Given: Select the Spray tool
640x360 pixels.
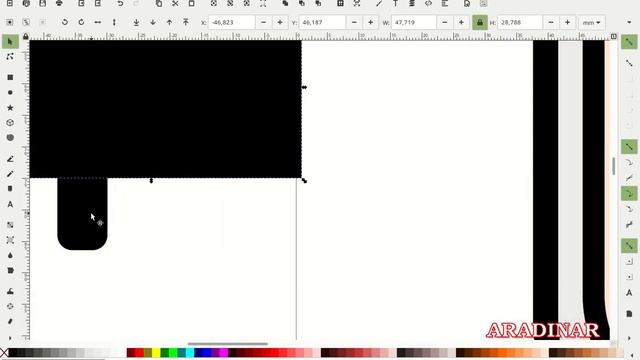Looking at the screenshot, I should 10,306.
